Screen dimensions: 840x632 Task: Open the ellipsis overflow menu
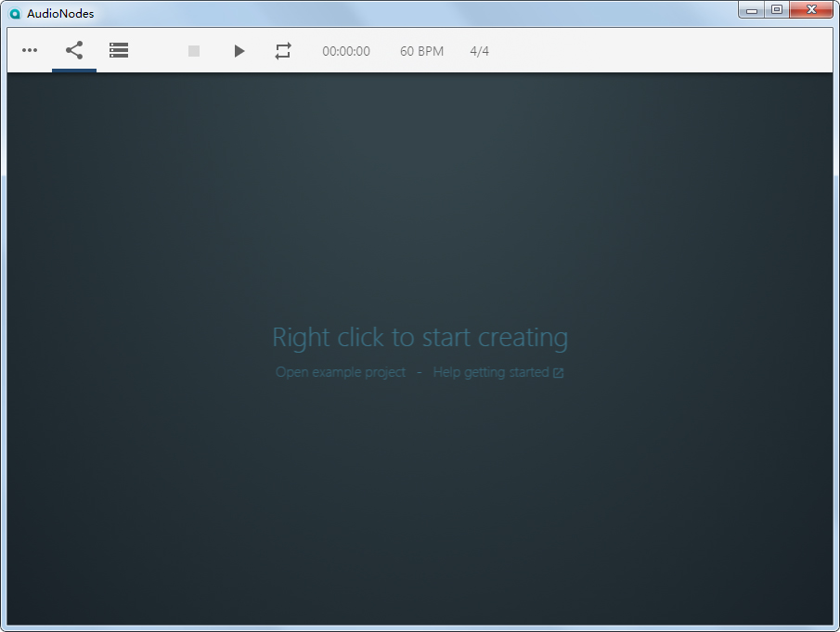(29, 51)
